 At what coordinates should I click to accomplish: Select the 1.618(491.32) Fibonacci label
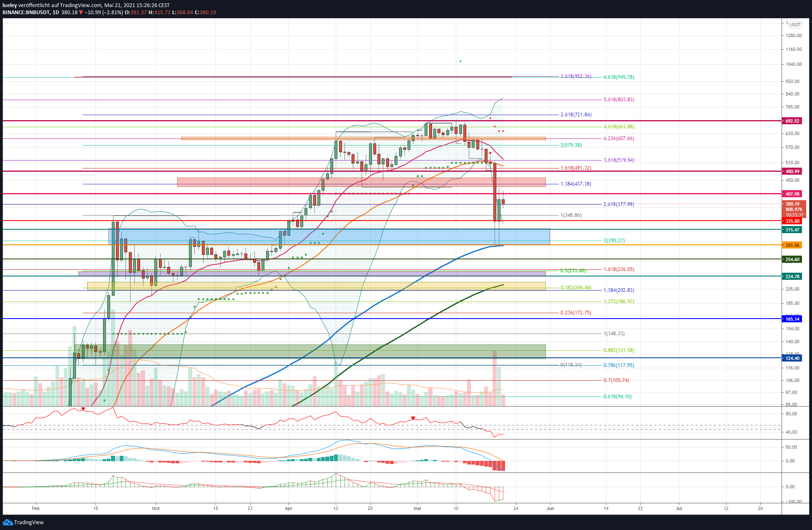[x=576, y=168]
